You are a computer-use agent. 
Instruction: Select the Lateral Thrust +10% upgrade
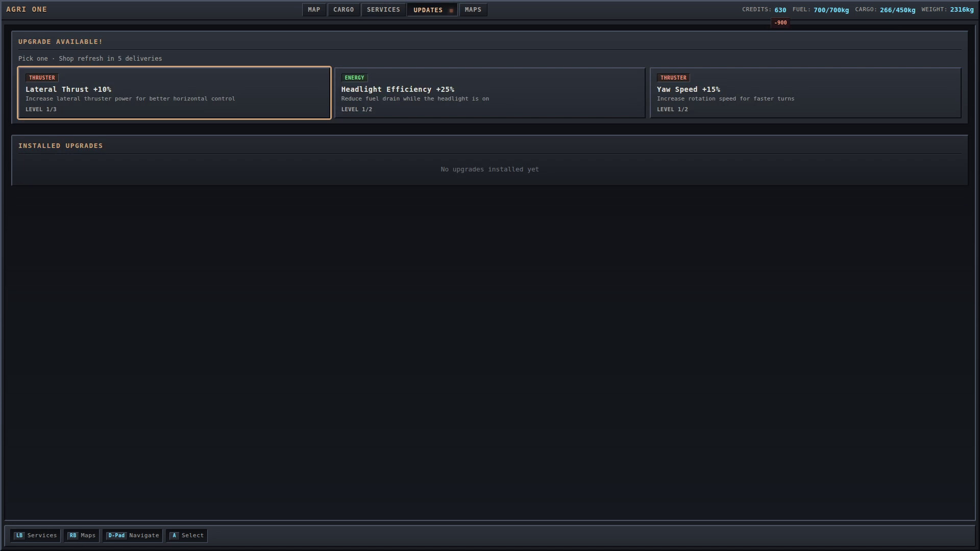[175, 93]
